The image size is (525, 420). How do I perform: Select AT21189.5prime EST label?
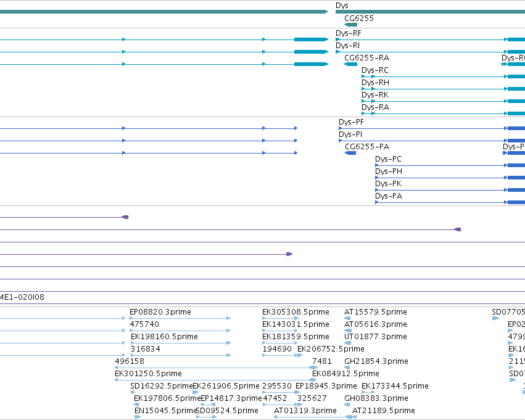pyautogui.click(x=384, y=411)
